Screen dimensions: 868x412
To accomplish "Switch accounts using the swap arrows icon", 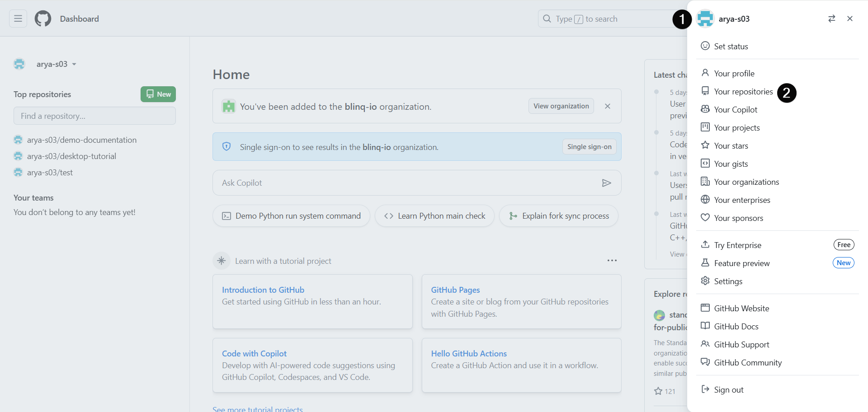I will pyautogui.click(x=832, y=19).
